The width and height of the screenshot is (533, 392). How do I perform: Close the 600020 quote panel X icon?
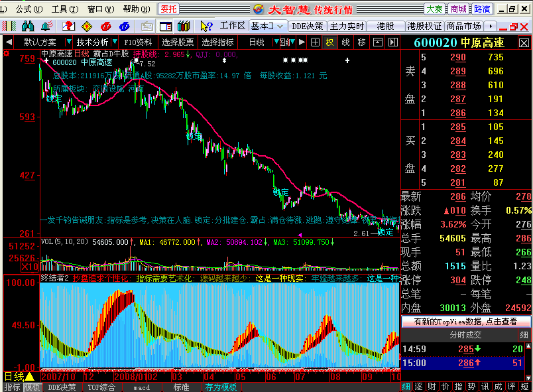coord(524,43)
